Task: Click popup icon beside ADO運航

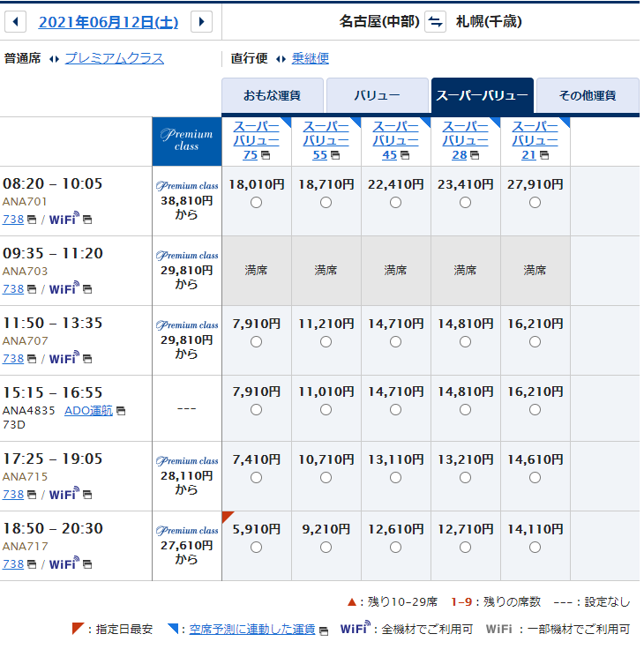Action: pos(121,411)
